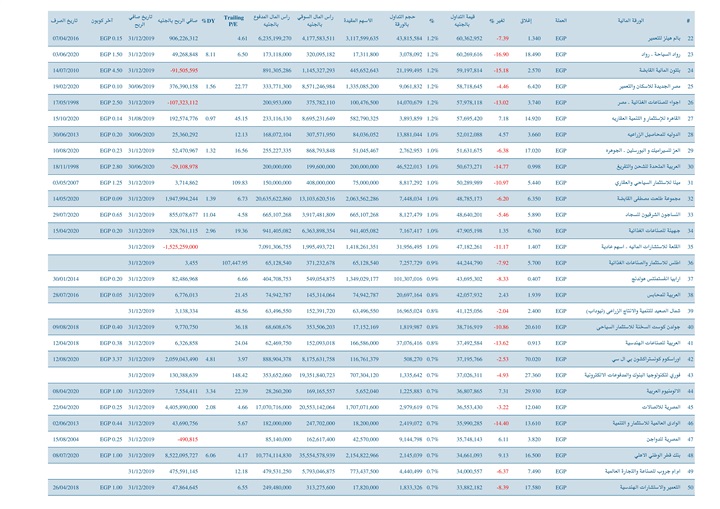Select closing price '20.610' in row 40
This screenshot has width=720, height=509.
click(x=533, y=328)
